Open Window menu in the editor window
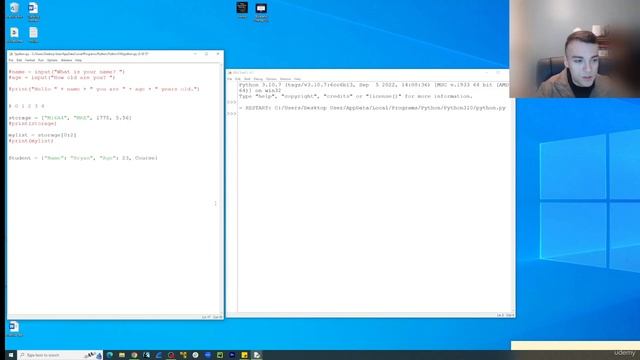640x360 pixels. 66,60
